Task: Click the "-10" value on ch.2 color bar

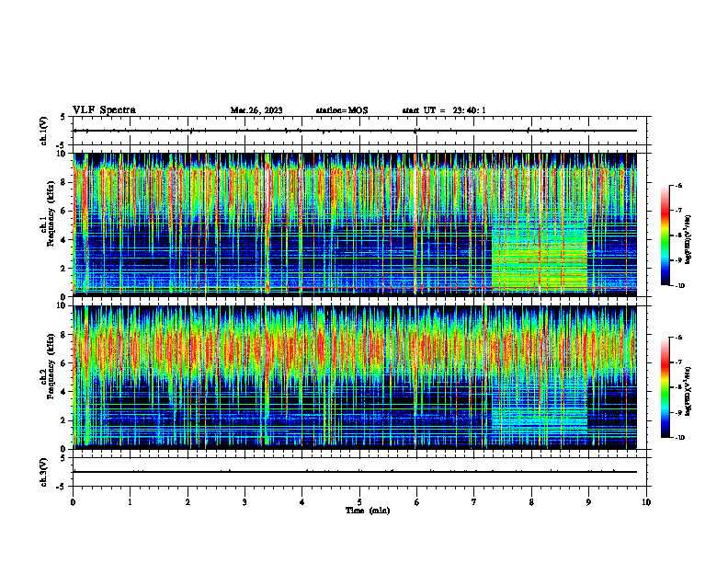Action: pos(679,438)
